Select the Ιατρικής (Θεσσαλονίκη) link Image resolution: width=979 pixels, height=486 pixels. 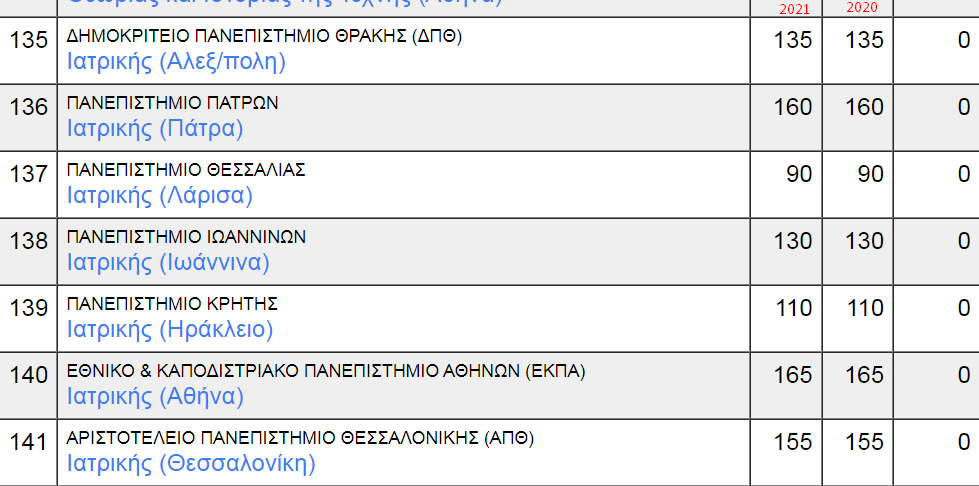pyautogui.click(x=191, y=464)
